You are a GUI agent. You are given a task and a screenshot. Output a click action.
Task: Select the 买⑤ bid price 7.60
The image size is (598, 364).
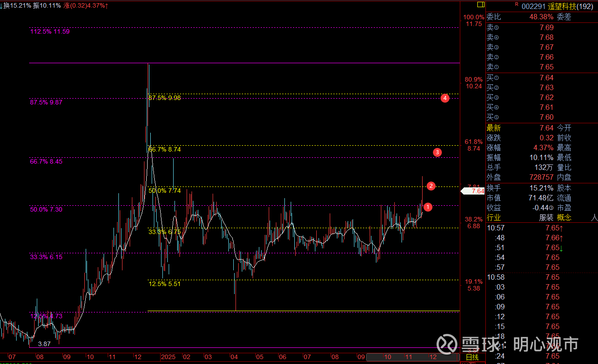[546, 117]
